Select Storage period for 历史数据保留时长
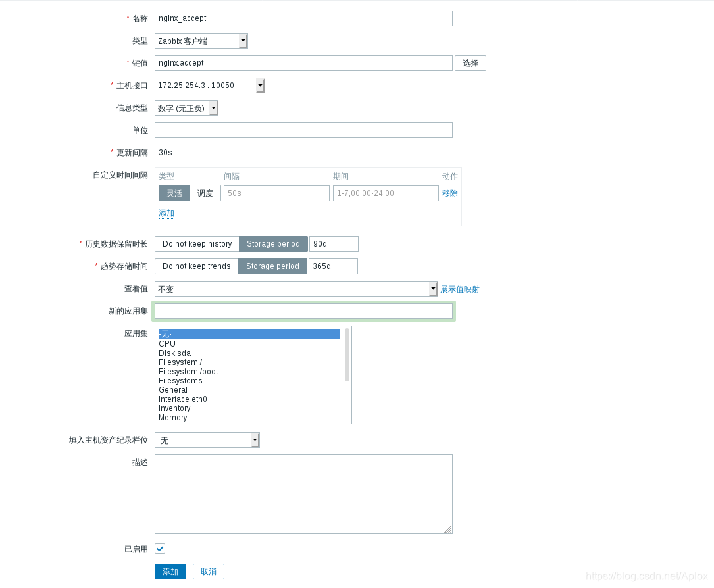Viewport: 714px width, 588px height. [x=273, y=244]
